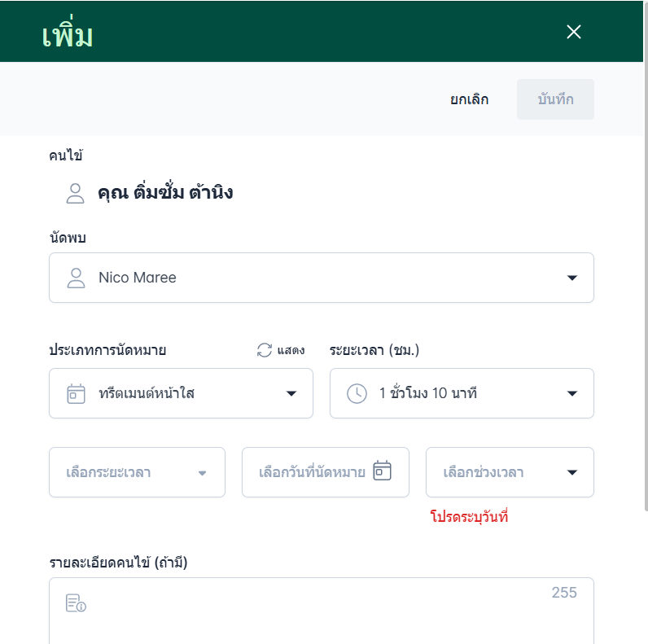
Task: Open the ทรีตเมนต์หน้าใส appointment type dropdown
Action: point(291,394)
